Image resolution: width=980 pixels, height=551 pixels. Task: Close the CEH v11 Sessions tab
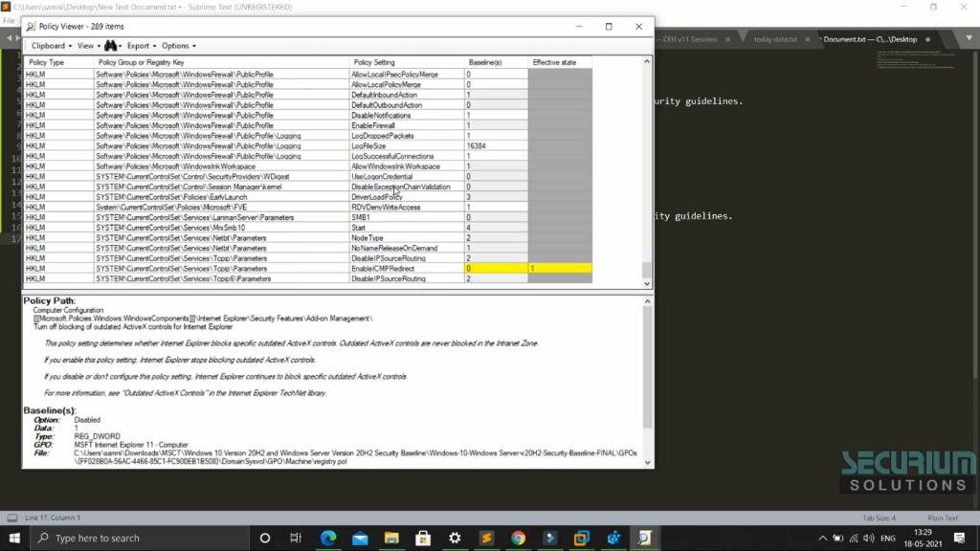click(x=727, y=39)
